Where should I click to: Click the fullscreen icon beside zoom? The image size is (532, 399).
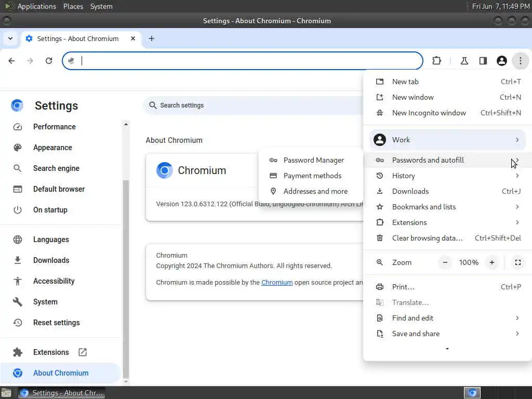point(518,262)
